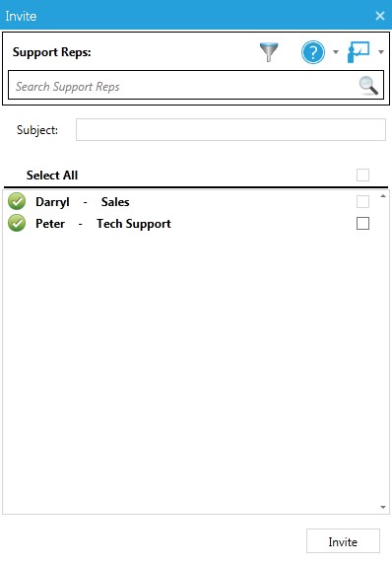
Task: Click the Invite button
Action: [x=343, y=541]
